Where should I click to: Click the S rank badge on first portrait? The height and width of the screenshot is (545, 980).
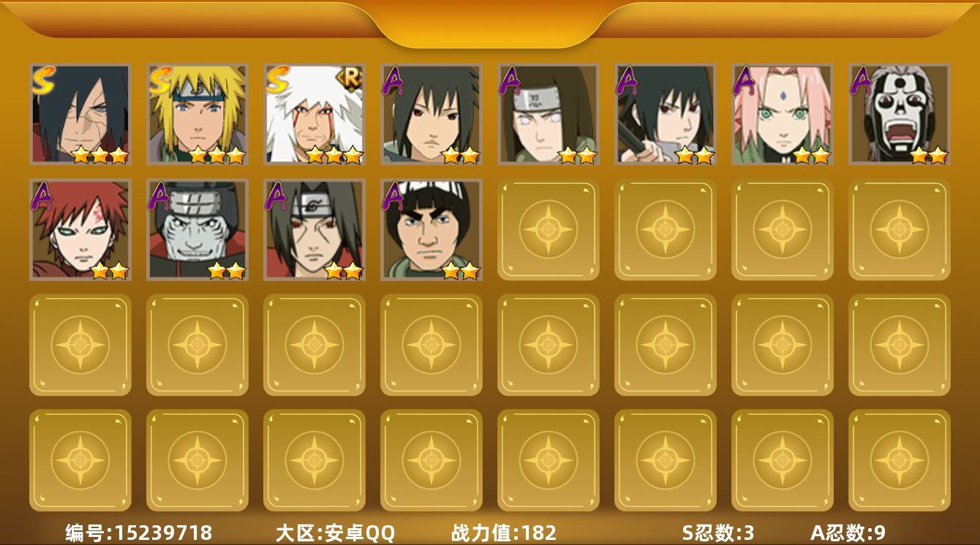(43, 79)
